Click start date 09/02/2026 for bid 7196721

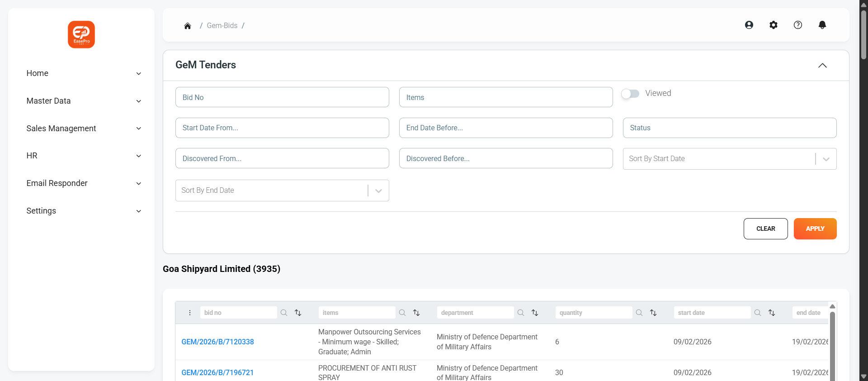click(693, 373)
